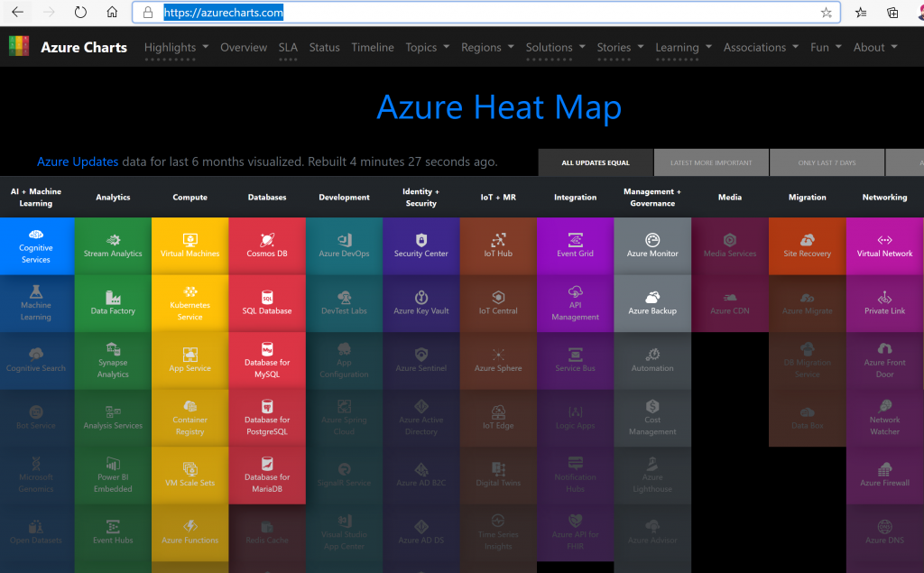Screen dimensions: 924x573
Task: Enable the All Updates Equal mode
Action: pyautogui.click(x=596, y=163)
